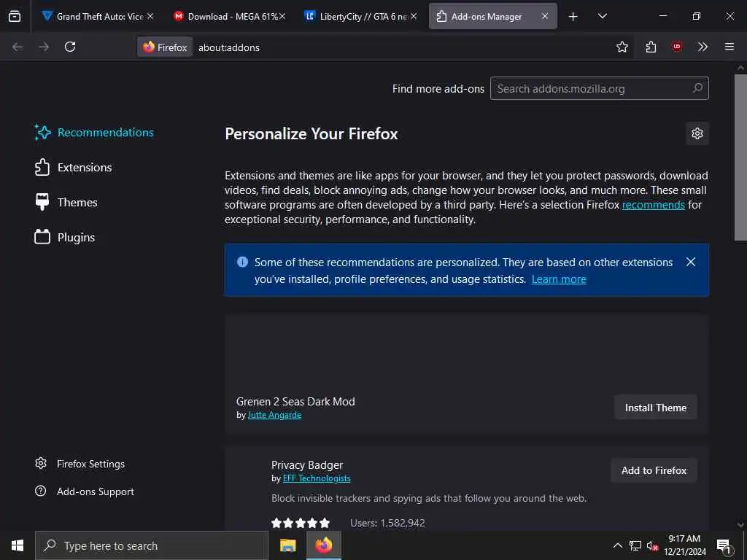Click the magnifier icon in add-ons search
Screen dimensions: 747x560
pos(697,88)
